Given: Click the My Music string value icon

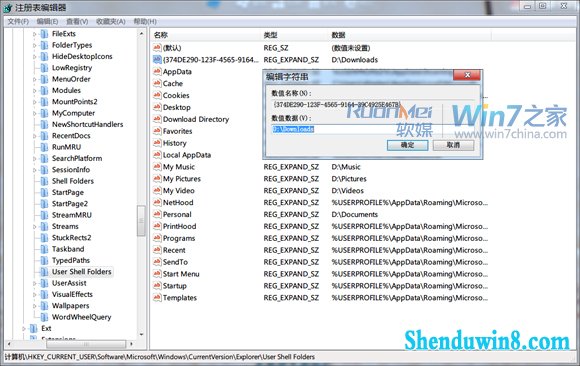Looking at the screenshot, I should click(x=157, y=167).
